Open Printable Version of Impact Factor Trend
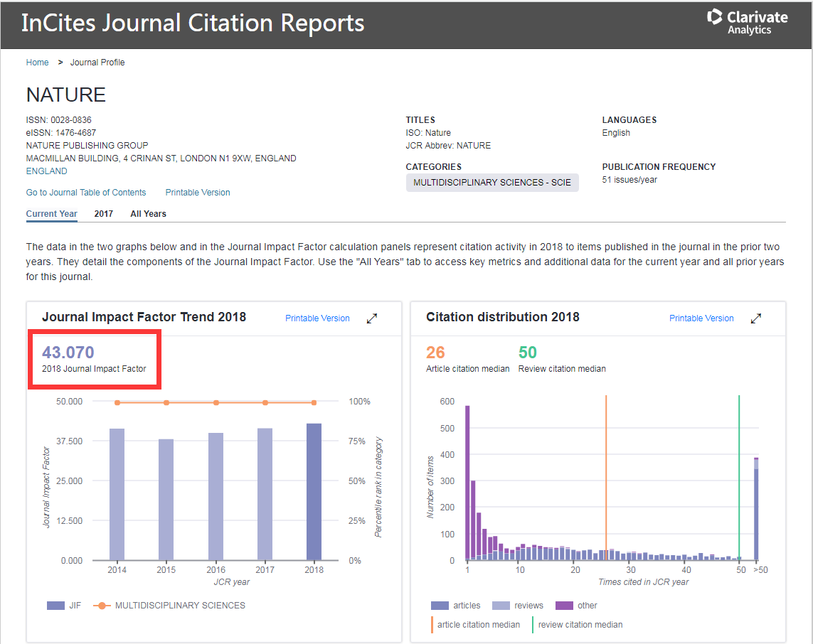The image size is (813, 644). click(317, 318)
